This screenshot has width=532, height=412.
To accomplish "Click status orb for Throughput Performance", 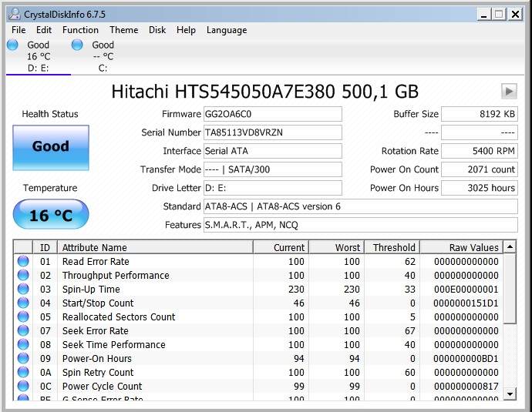I will coord(23,275).
